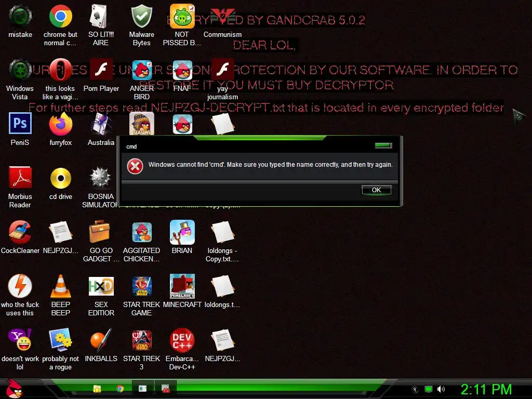Viewport: 532px width, 399px height.
Task: Switch to the window-icon taskbar item
Action: click(x=142, y=389)
